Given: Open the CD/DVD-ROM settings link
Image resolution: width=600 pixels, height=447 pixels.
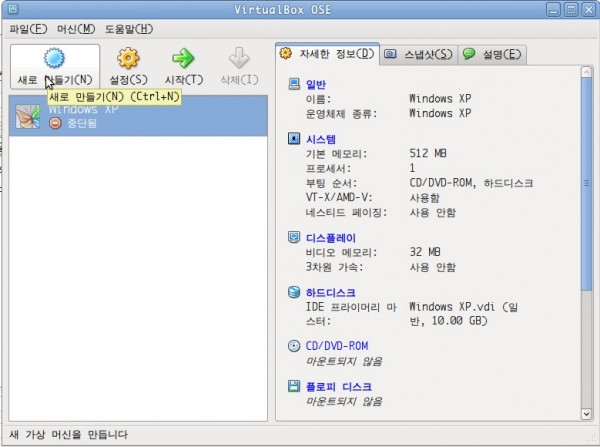Looking at the screenshot, I should pos(337,346).
